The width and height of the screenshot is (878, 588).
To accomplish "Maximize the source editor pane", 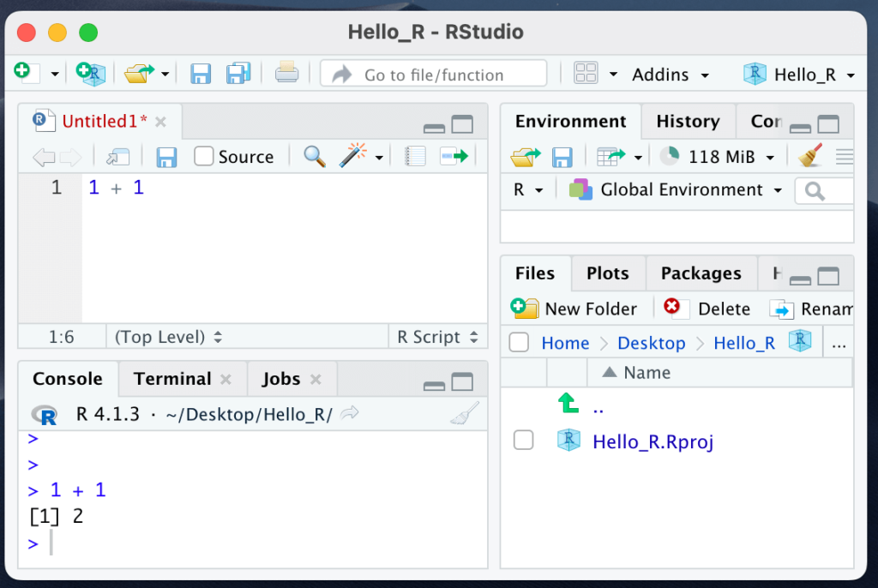I will point(462,123).
